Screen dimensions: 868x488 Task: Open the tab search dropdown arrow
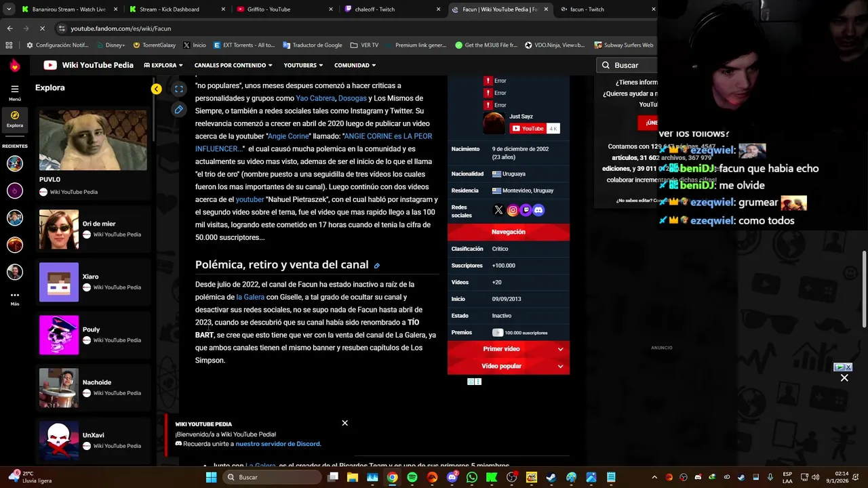(x=9, y=9)
